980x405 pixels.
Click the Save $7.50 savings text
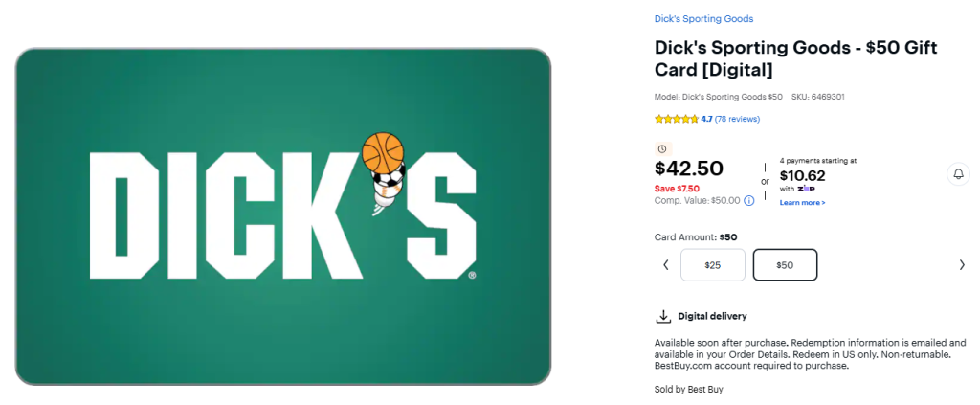(x=678, y=189)
